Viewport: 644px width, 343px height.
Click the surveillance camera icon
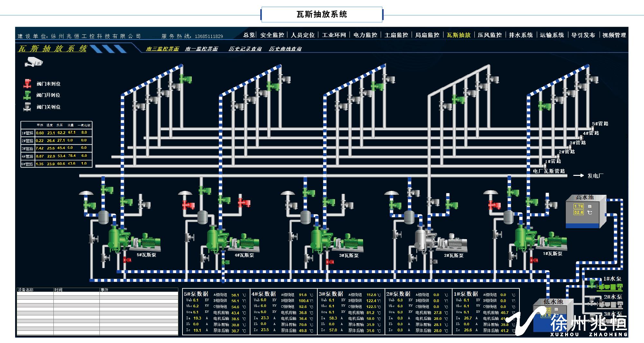[33, 61]
